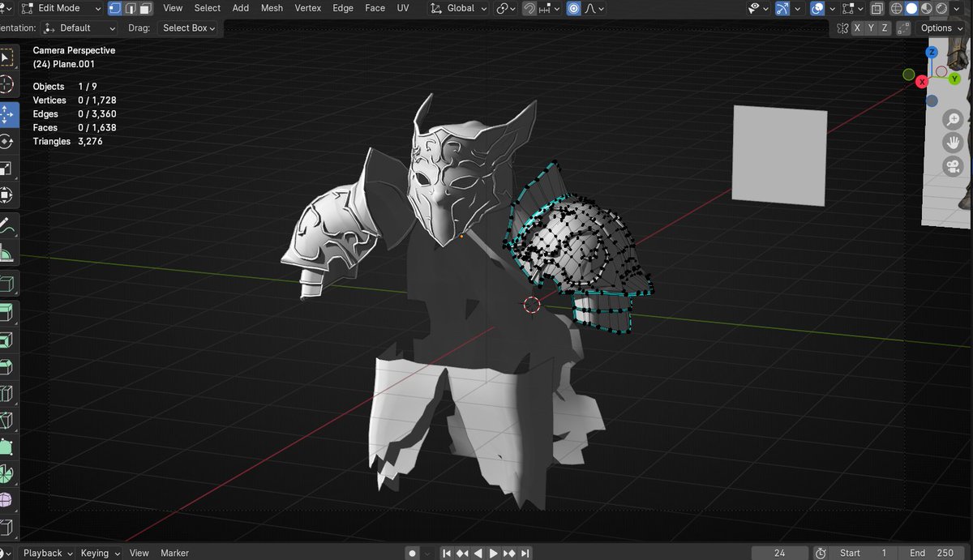Switch to rendered viewport shading

(x=943, y=8)
